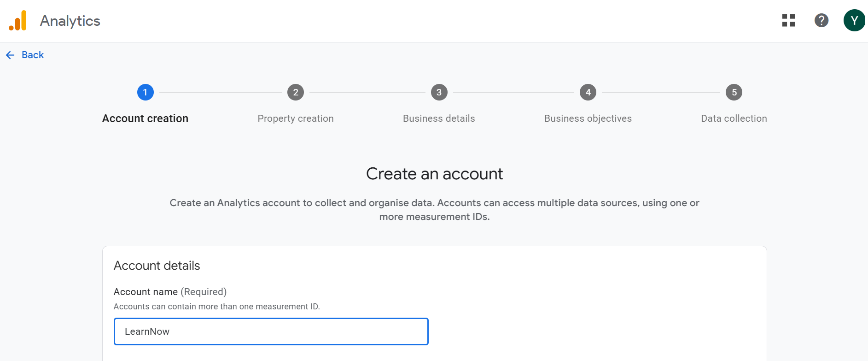Screen dimensions: 868x361
Task: Click step 4 numbered circle
Action: 588,92
